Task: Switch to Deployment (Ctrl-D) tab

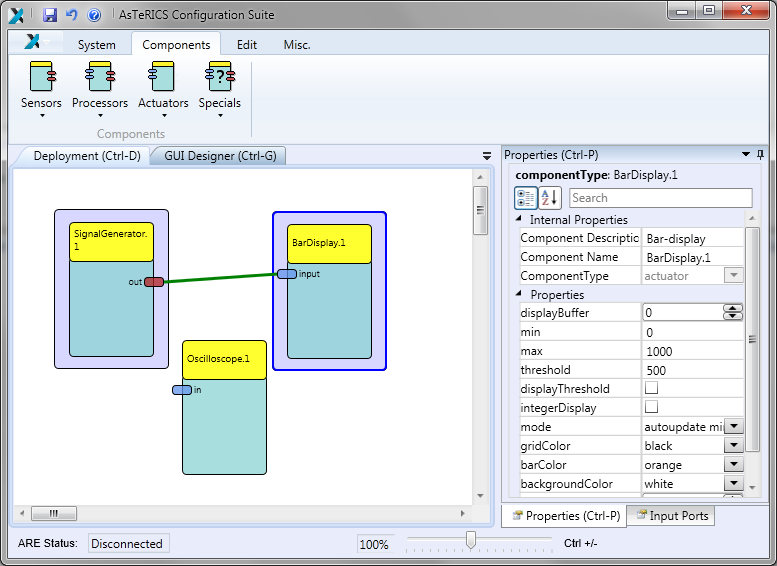Action: point(87,156)
